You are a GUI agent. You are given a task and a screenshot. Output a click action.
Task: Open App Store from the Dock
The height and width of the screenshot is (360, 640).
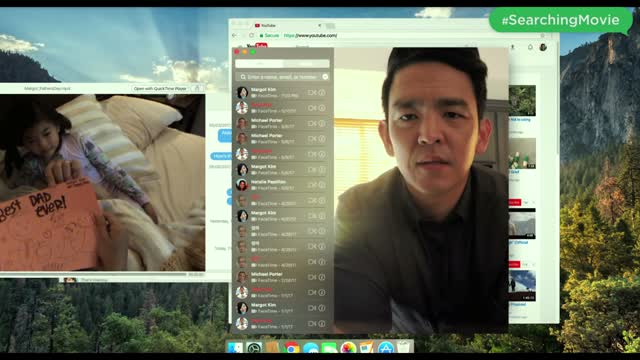(385, 348)
